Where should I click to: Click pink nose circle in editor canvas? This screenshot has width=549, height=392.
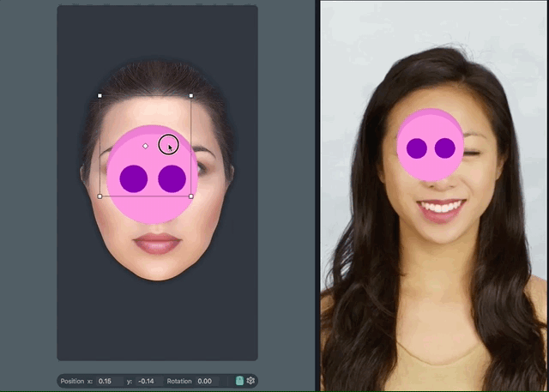coord(152,206)
